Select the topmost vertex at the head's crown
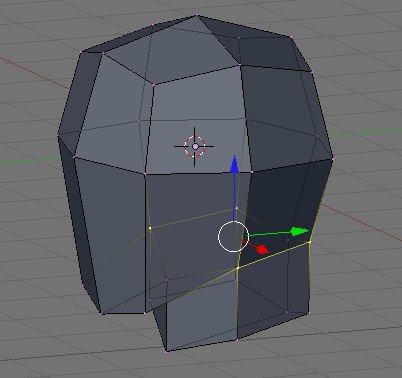This screenshot has height=378, width=402. (196, 15)
